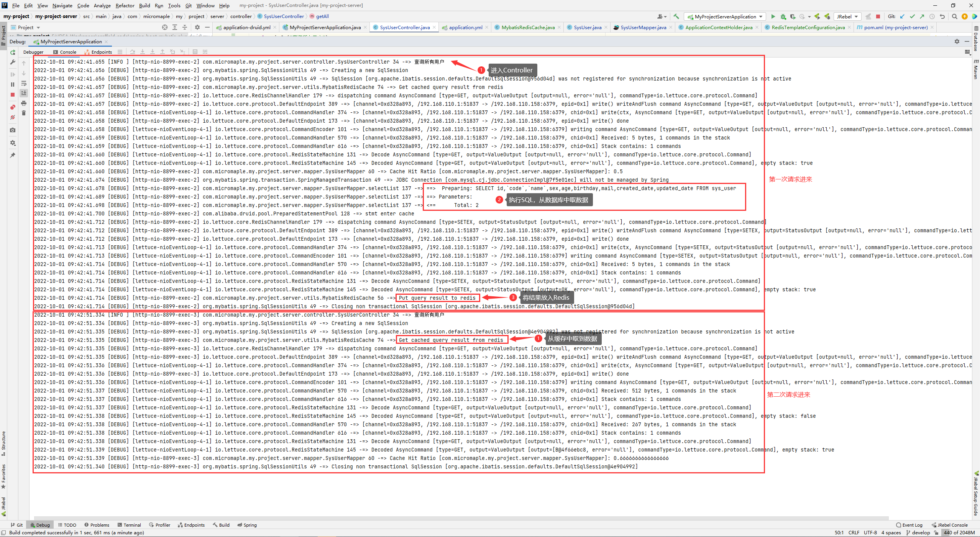Screen dimensions: 980x537
Task: Rerun MyProjectServerApplication in Debug panel
Action: tap(13, 53)
